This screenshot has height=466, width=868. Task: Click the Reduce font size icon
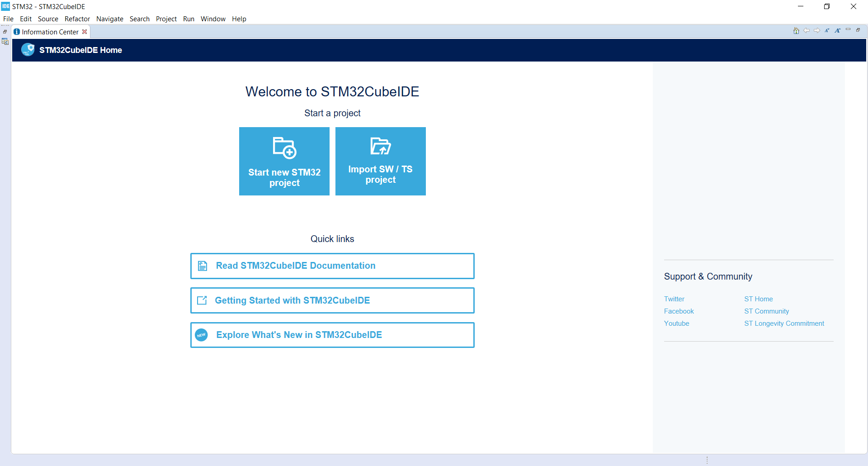click(x=827, y=31)
